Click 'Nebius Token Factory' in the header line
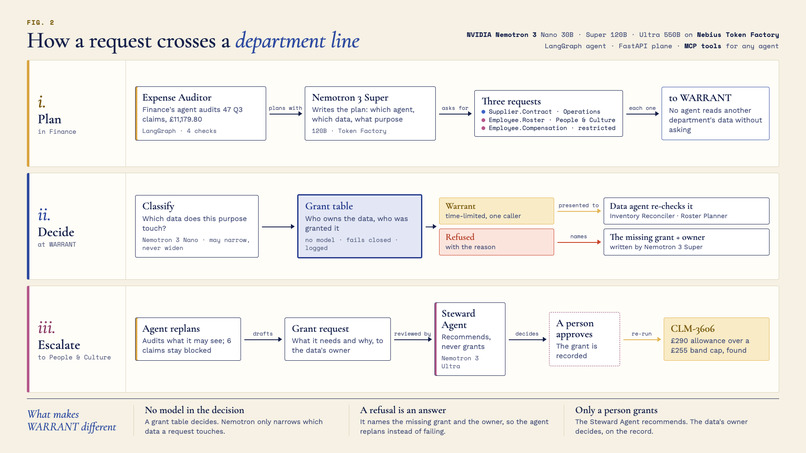 (x=738, y=35)
